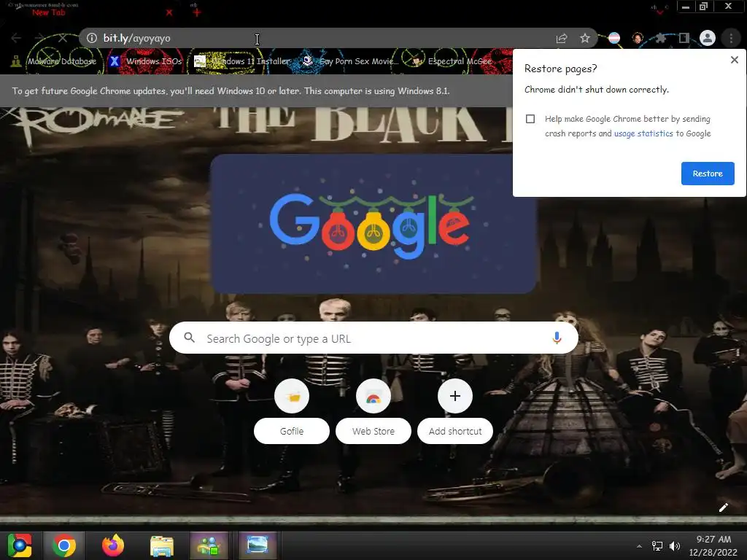The width and height of the screenshot is (747, 560).
Task: Open the Windows ISOs bookmark
Action: click(x=146, y=61)
